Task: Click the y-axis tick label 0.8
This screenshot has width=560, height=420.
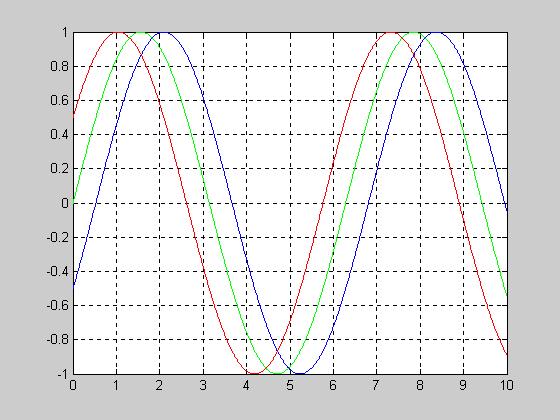Action: point(60,66)
